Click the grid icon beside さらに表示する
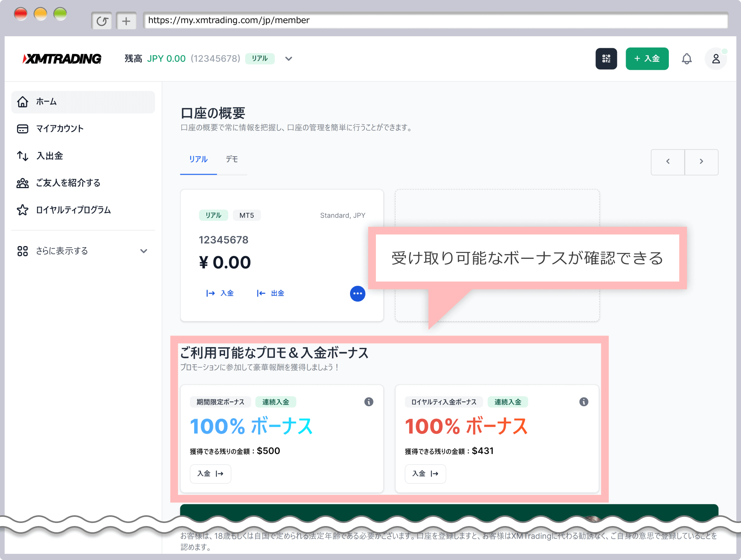The image size is (741, 560). pos(23,251)
